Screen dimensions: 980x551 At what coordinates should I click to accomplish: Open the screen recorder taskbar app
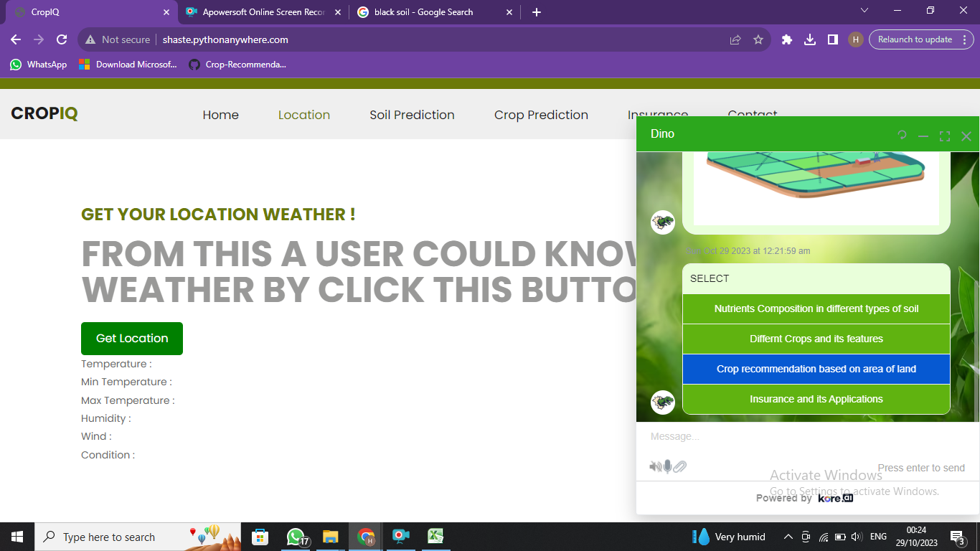point(400,537)
